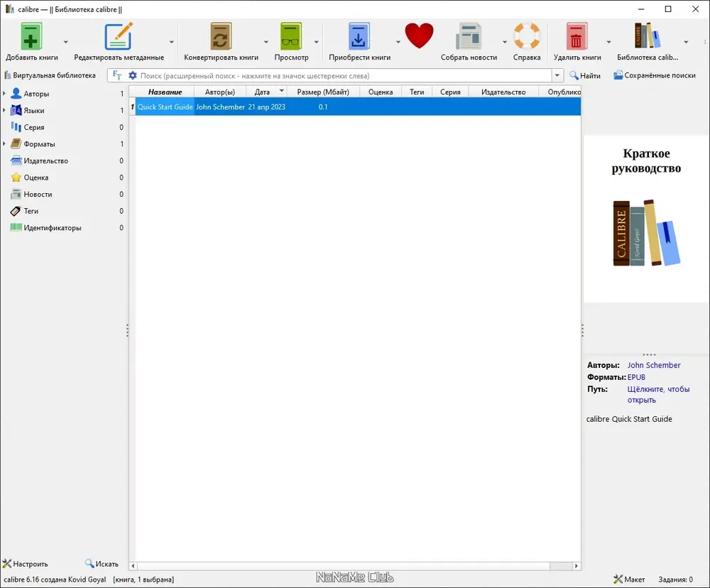Click the Добавить книги green plus icon
This screenshot has width=710, height=588.
(31, 36)
